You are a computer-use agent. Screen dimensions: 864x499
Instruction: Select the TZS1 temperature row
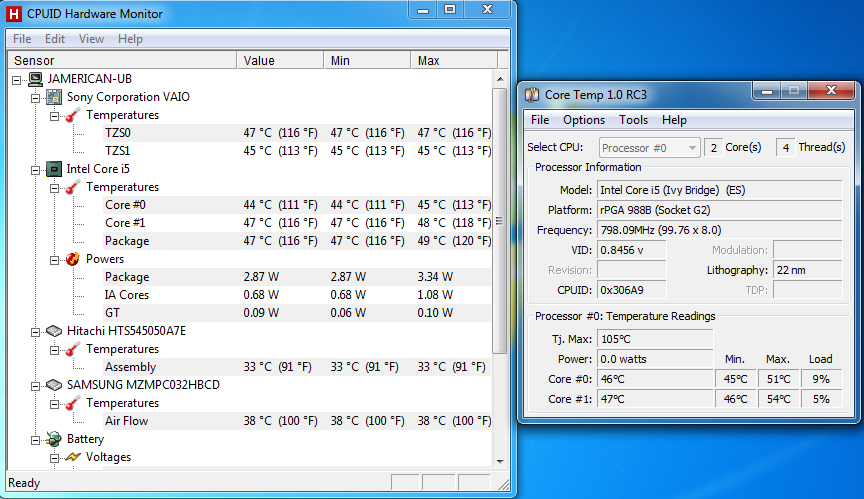click(298, 151)
